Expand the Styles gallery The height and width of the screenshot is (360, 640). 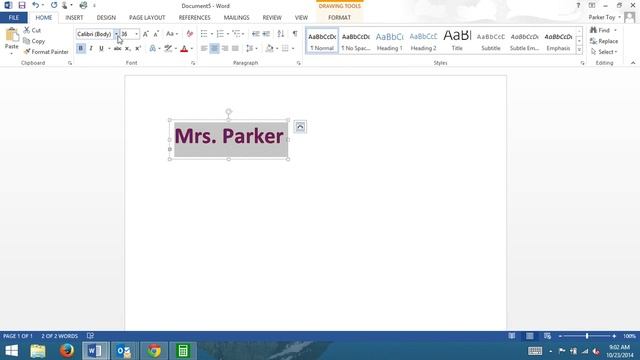click(x=579, y=49)
